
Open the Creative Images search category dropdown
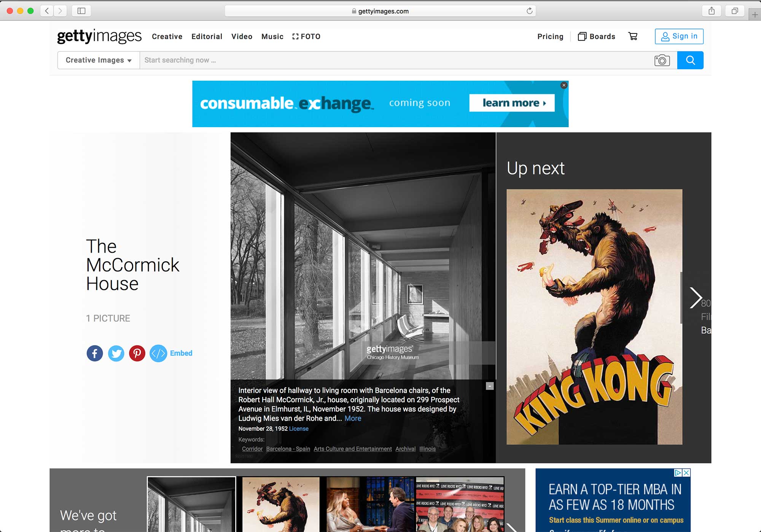97,60
